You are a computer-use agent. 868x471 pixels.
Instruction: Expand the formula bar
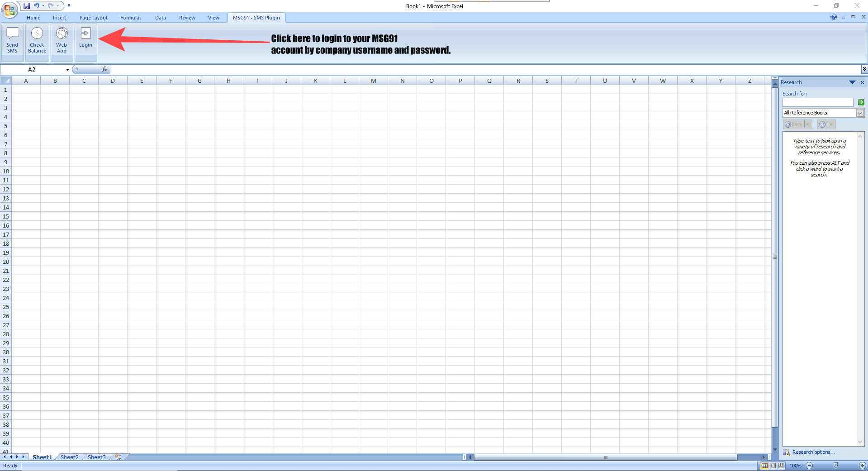point(864,69)
